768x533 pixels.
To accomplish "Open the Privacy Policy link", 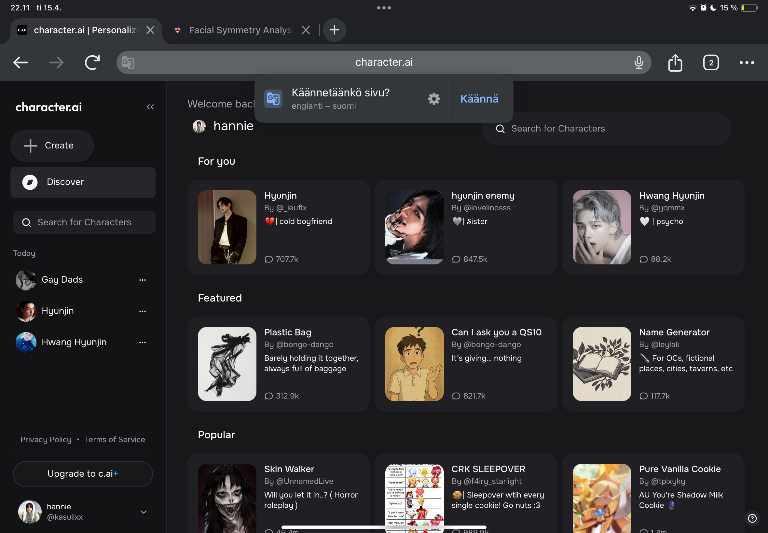I will coord(46,440).
